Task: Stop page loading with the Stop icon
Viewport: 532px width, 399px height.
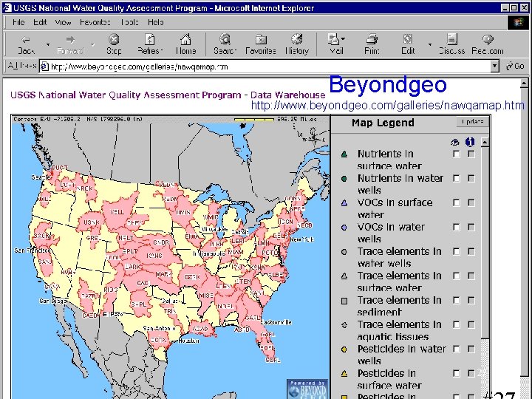Action: click(114, 44)
